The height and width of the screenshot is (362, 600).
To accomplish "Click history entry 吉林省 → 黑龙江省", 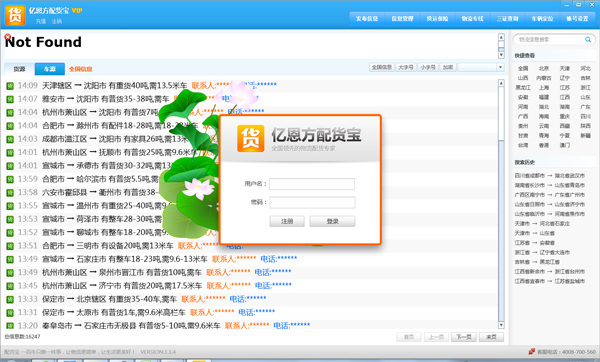I will coord(537,262).
